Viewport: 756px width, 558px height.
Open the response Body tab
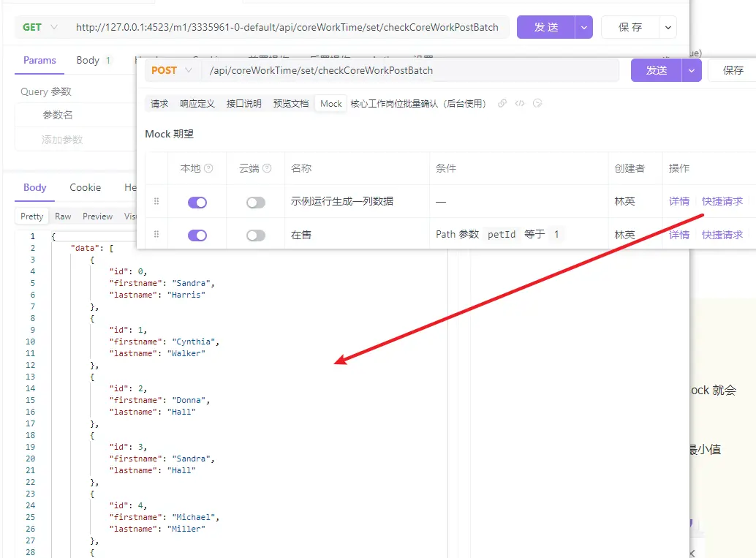pos(34,188)
